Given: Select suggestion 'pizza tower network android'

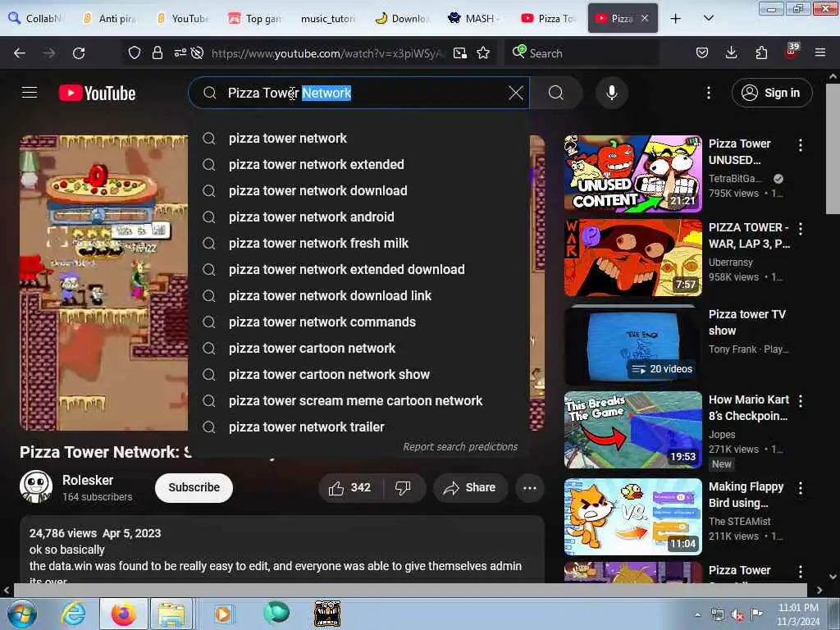Looking at the screenshot, I should coord(358,217).
